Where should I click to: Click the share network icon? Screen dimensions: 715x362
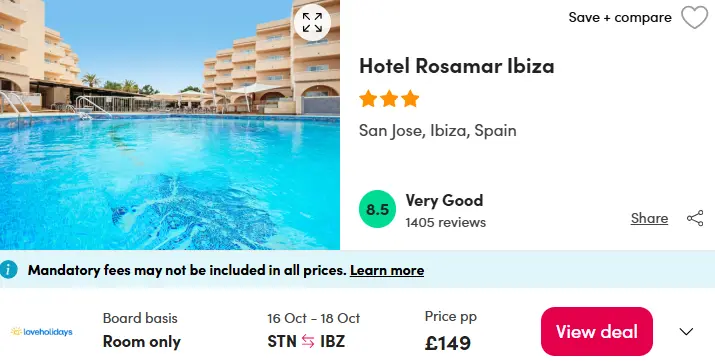click(x=695, y=218)
